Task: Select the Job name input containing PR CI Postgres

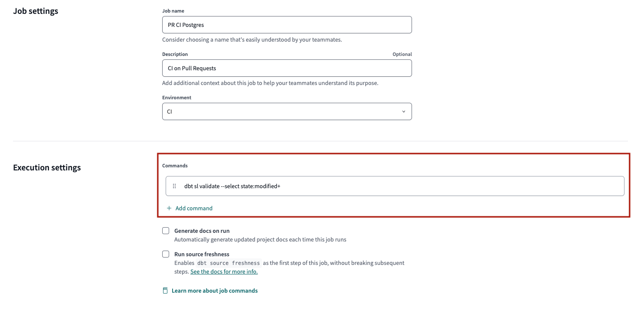Action: point(287,25)
